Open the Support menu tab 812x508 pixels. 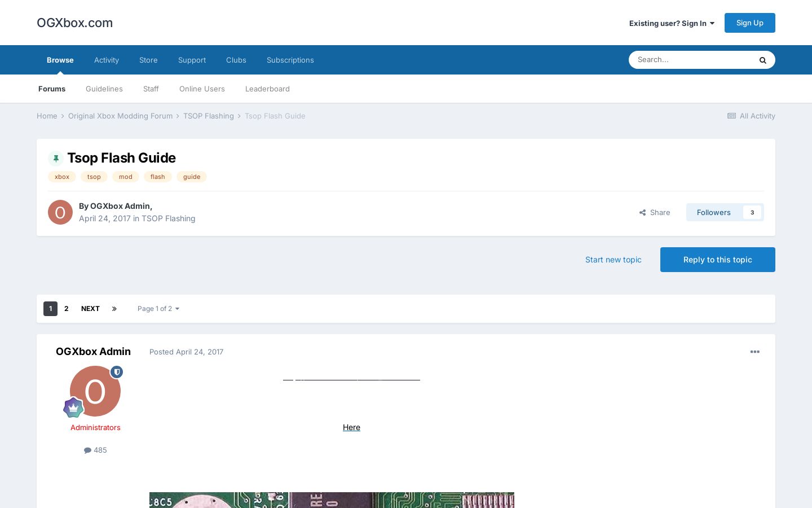pos(192,60)
